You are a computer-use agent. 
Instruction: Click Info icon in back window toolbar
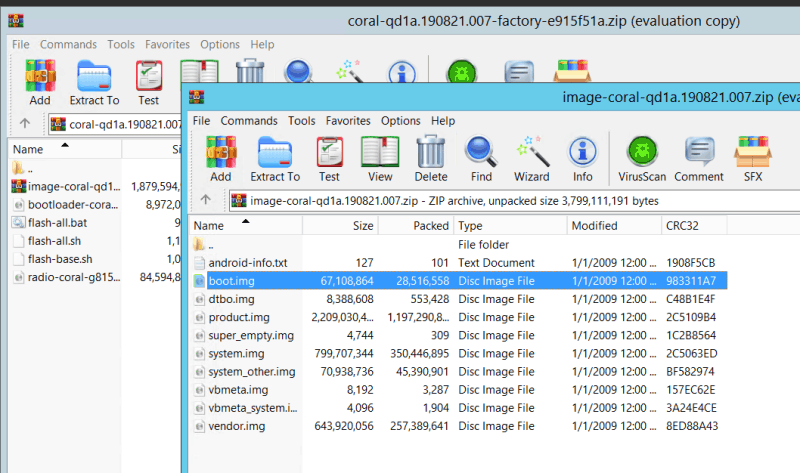[x=402, y=72]
